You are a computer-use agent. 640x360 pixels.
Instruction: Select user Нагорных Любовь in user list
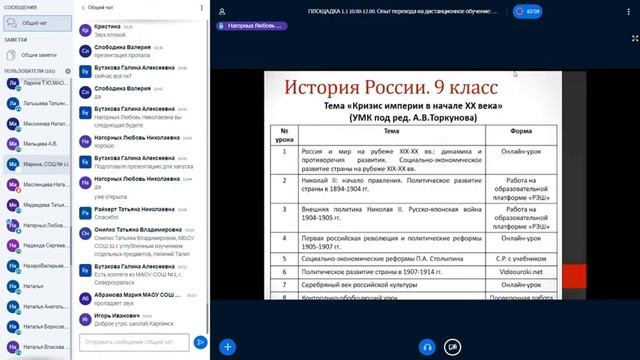click(x=37, y=225)
